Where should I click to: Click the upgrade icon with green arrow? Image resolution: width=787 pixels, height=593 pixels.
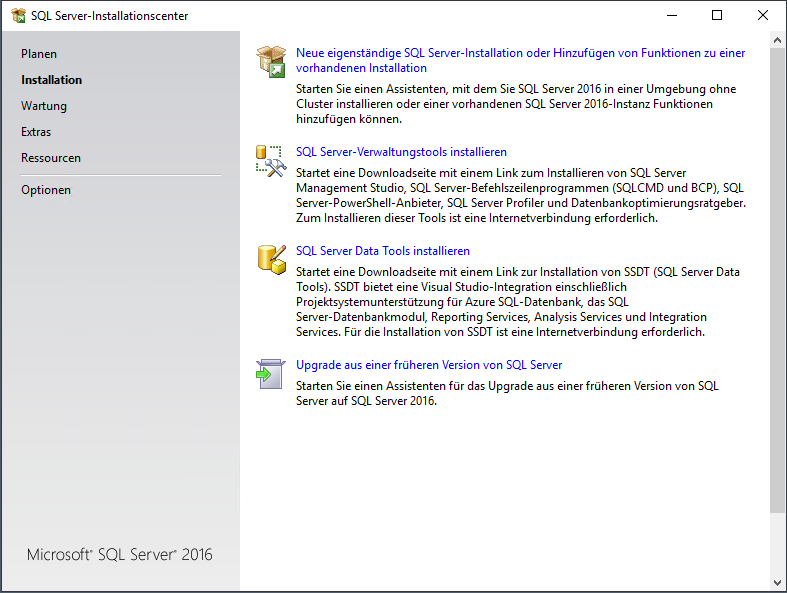coord(271,373)
